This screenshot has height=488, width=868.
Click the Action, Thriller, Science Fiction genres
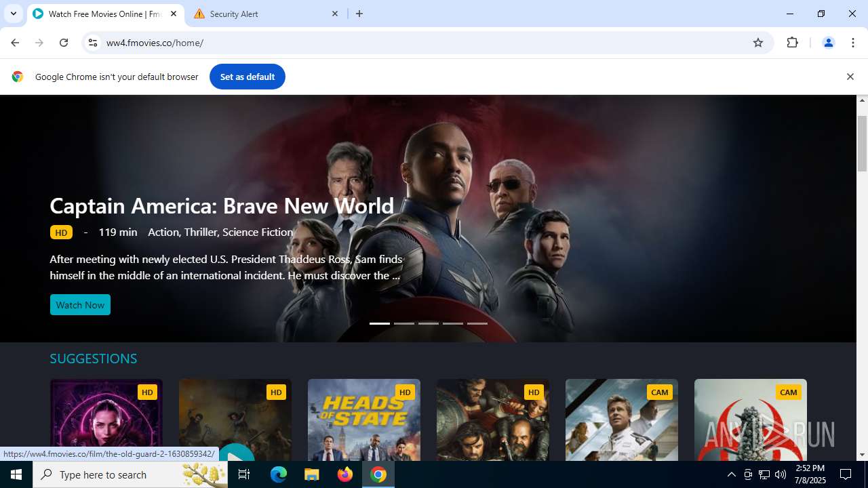click(x=220, y=232)
